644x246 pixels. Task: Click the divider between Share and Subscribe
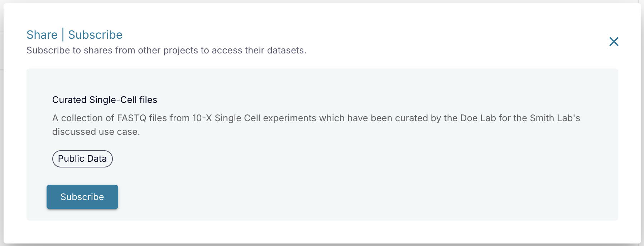[x=63, y=35]
